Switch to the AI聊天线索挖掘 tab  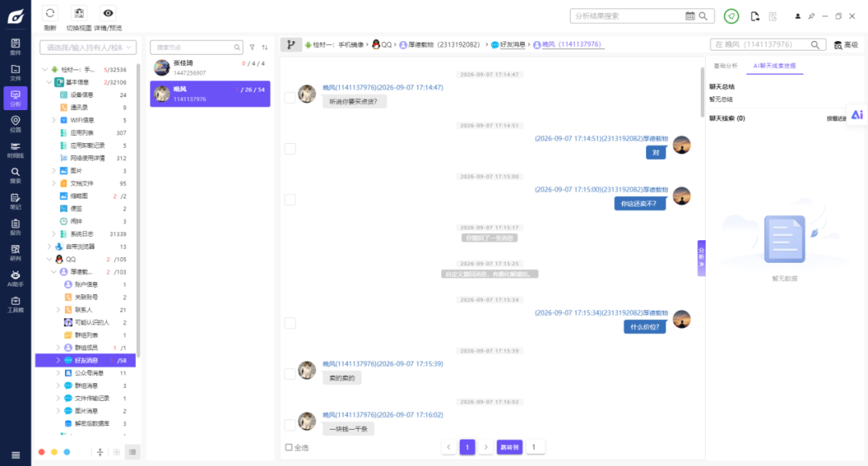pyautogui.click(x=775, y=66)
